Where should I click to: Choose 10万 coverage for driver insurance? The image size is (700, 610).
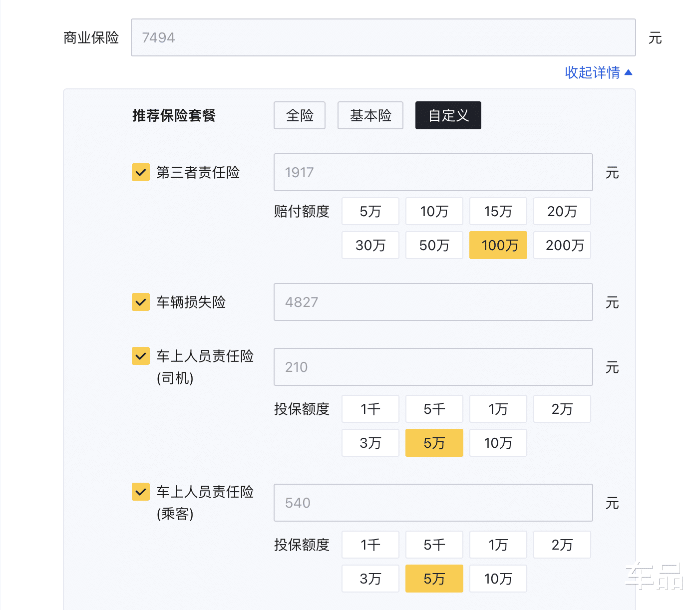click(498, 443)
